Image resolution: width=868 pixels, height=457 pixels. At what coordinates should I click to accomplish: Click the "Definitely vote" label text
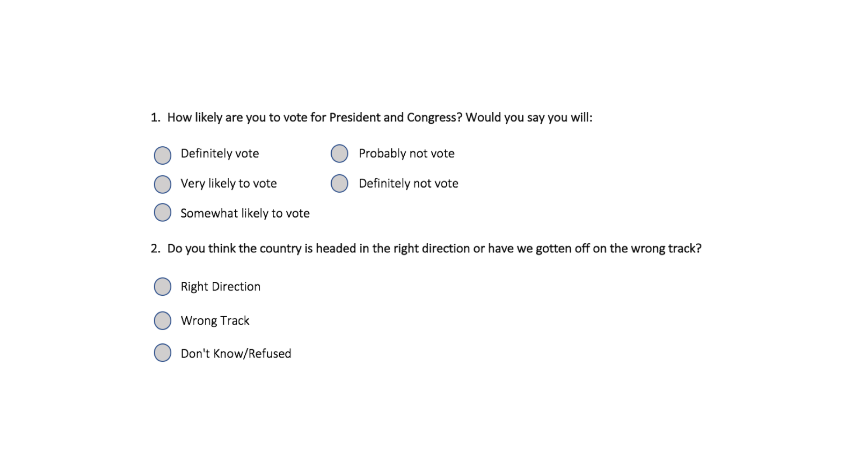click(220, 154)
